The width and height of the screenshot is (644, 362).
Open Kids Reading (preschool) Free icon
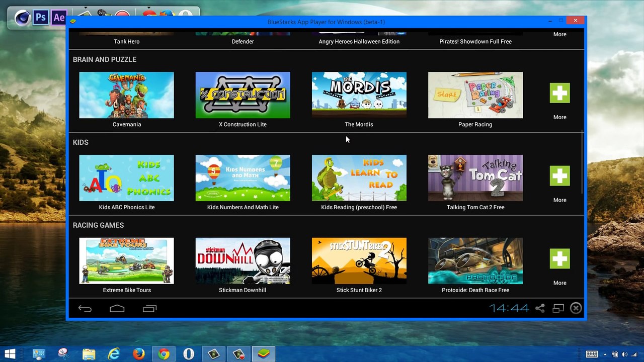tap(359, 178)
